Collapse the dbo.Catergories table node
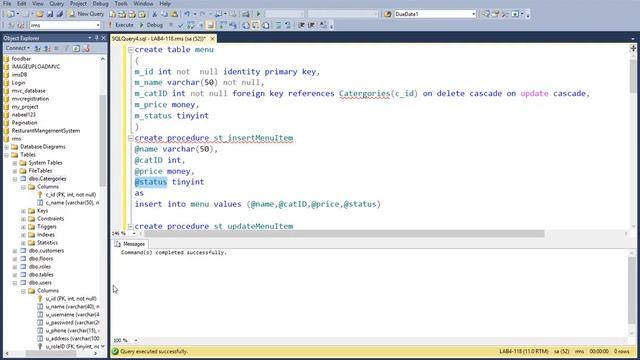The width and height of the screenshot is (640, 360). point(15,179)
